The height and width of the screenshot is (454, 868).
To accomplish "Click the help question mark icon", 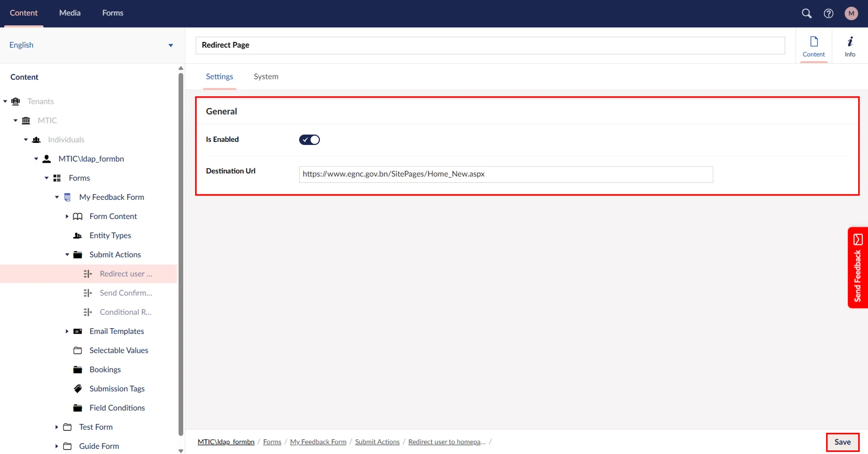I will coord(829,13).
